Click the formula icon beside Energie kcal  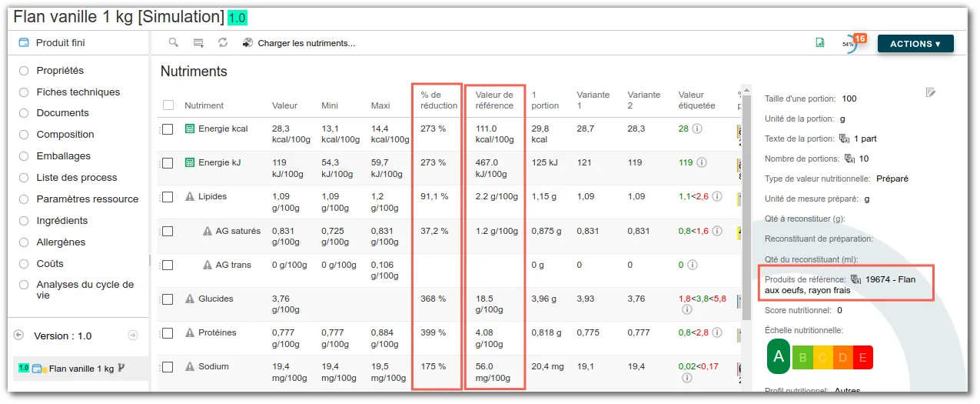pos(190,129)
